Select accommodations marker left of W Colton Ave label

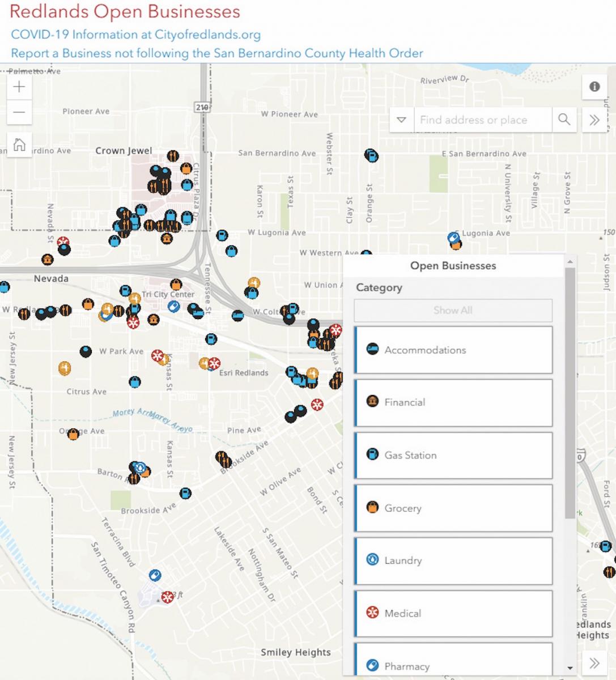coord(239,316)
